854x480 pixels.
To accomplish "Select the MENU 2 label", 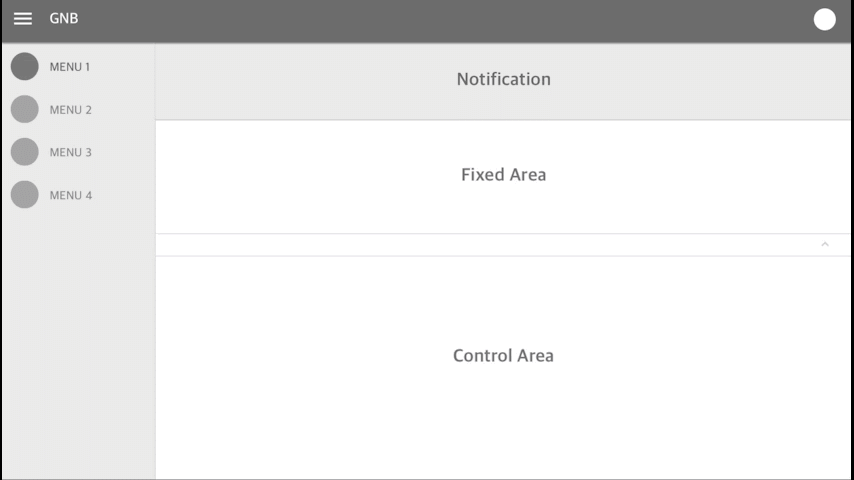I will (x=71, y=110).
